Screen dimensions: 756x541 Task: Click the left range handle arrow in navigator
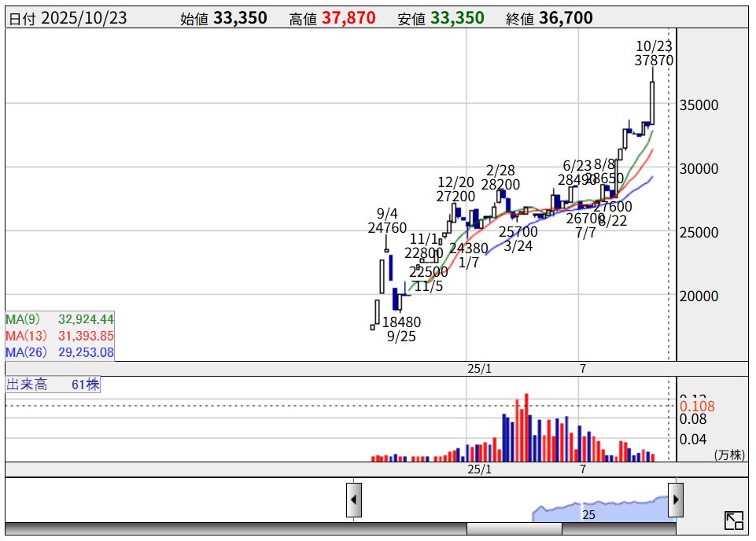(354, 499)
